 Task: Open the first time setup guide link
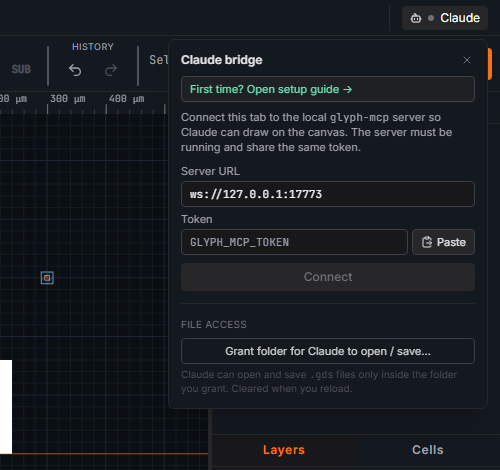[328, 89]
